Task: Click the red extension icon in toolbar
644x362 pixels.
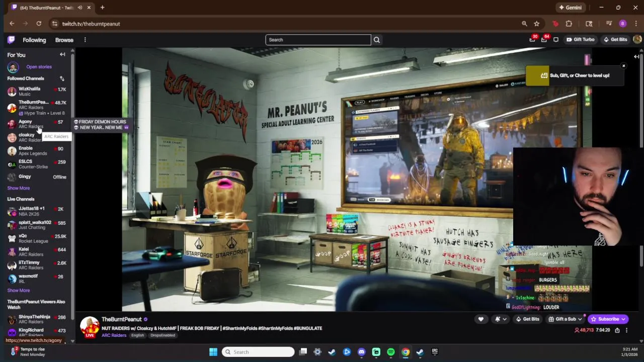Action: [x=555, y=24]
